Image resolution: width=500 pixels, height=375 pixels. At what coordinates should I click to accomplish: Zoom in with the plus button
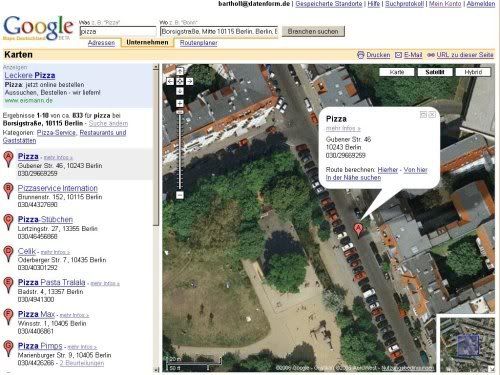(180, 103)
